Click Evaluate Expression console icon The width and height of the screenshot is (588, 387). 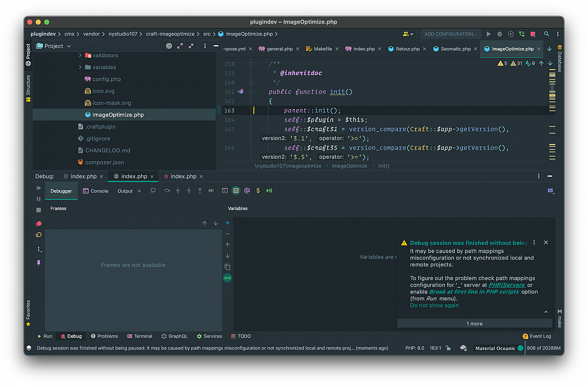click(225, 191)
